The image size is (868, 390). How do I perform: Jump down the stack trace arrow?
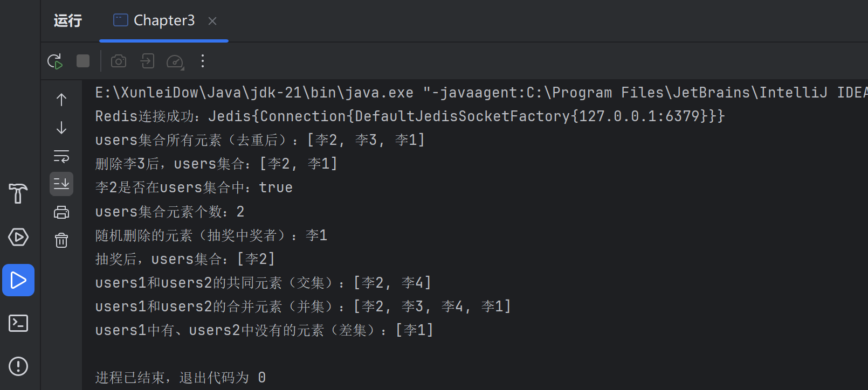click(x=61, y=128)
